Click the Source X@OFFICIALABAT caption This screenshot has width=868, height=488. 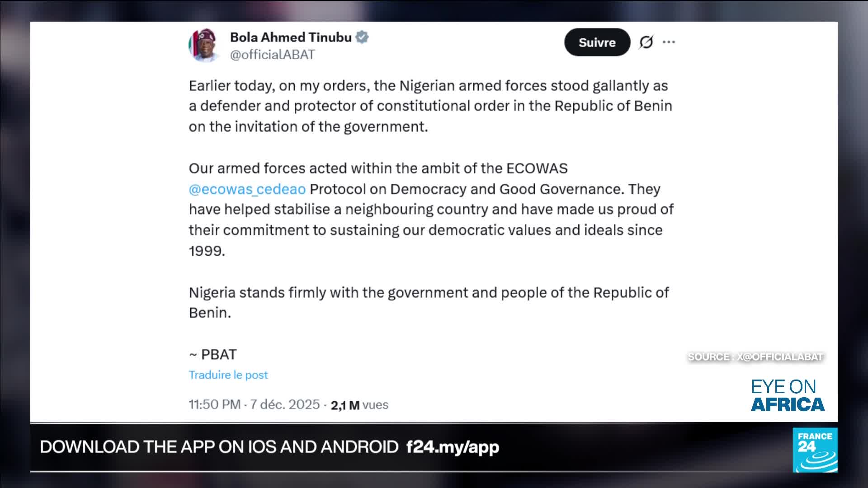[x=755, y=357]
